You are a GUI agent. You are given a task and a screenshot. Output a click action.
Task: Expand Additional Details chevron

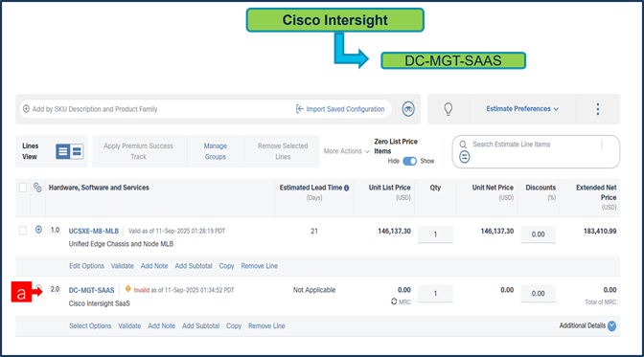(x=611, y=325)
